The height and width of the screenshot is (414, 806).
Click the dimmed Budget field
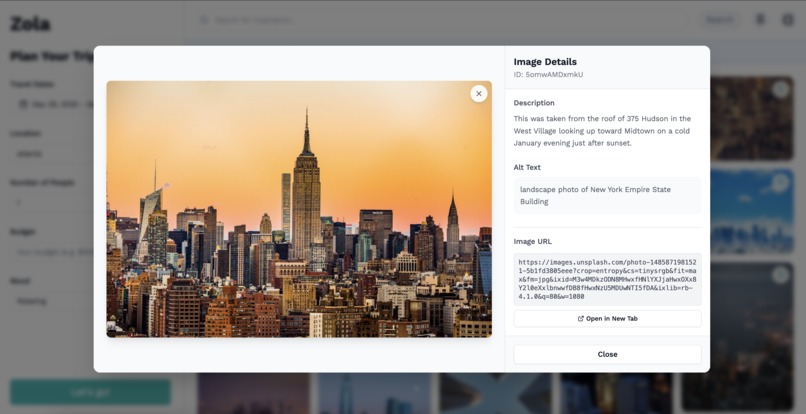(51, 252)
